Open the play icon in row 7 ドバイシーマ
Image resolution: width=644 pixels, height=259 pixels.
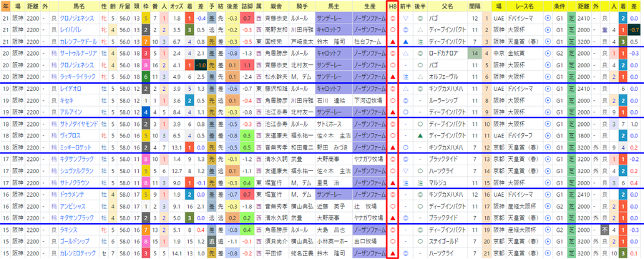click(x=547, y=89)
